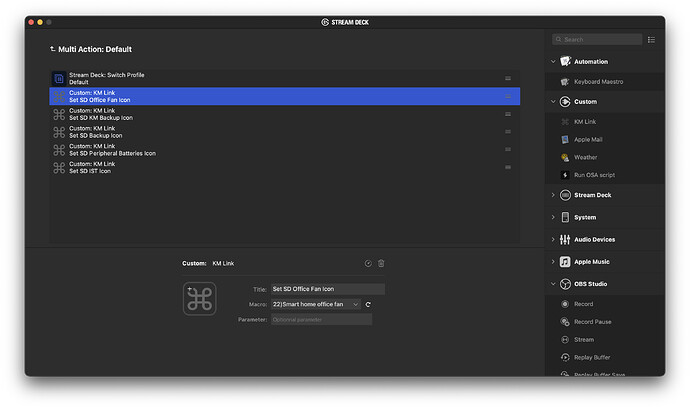Viewport: 690px width, 409px height.
Task: Click the large command key image
Action: pyautogui.click(x=199, y=299)
